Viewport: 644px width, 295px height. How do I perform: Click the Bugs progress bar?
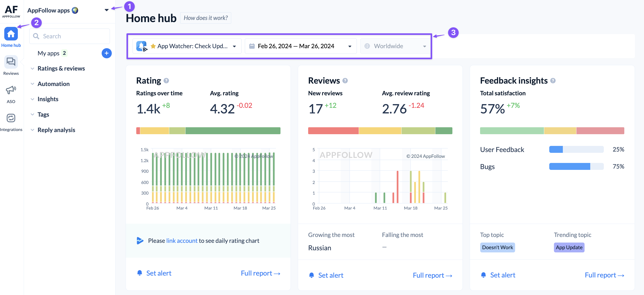[576, 166]
